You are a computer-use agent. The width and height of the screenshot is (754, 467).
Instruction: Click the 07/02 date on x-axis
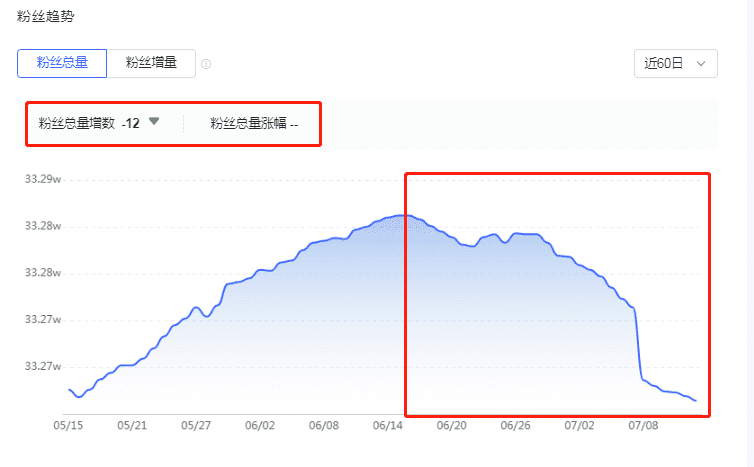pos(579,426)
